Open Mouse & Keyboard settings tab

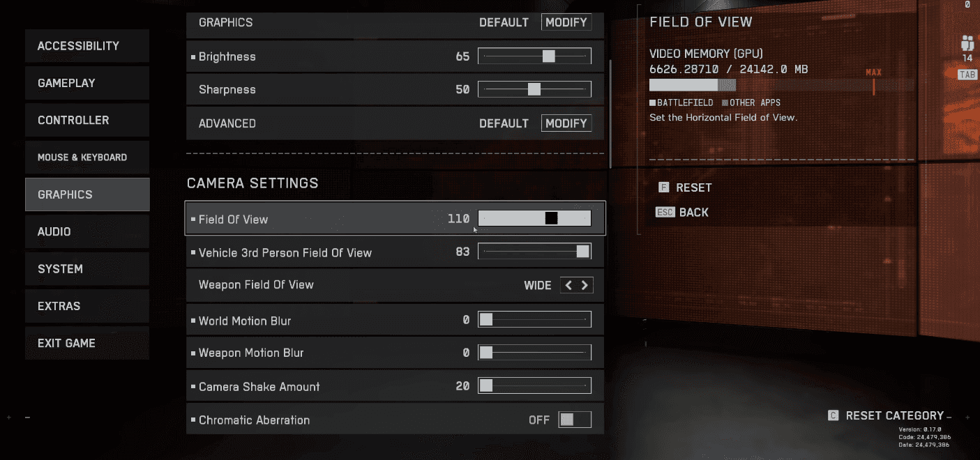87,158
